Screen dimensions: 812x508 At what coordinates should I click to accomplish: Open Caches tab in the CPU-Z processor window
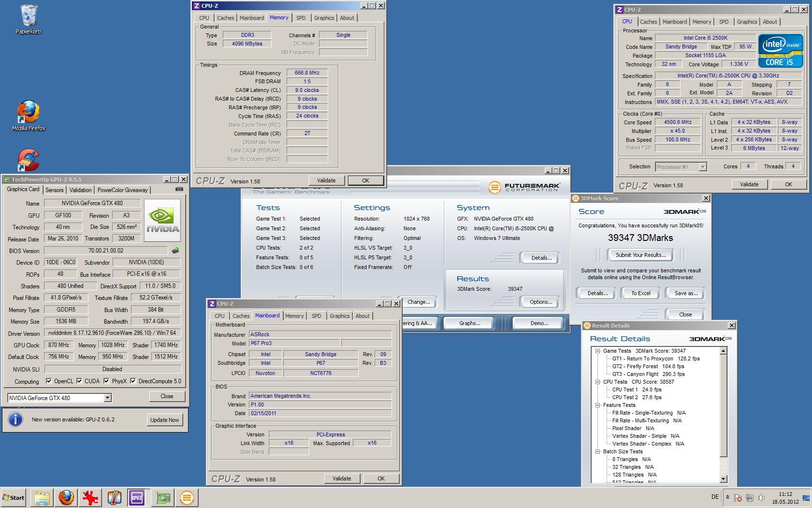[x=648, y=22]
